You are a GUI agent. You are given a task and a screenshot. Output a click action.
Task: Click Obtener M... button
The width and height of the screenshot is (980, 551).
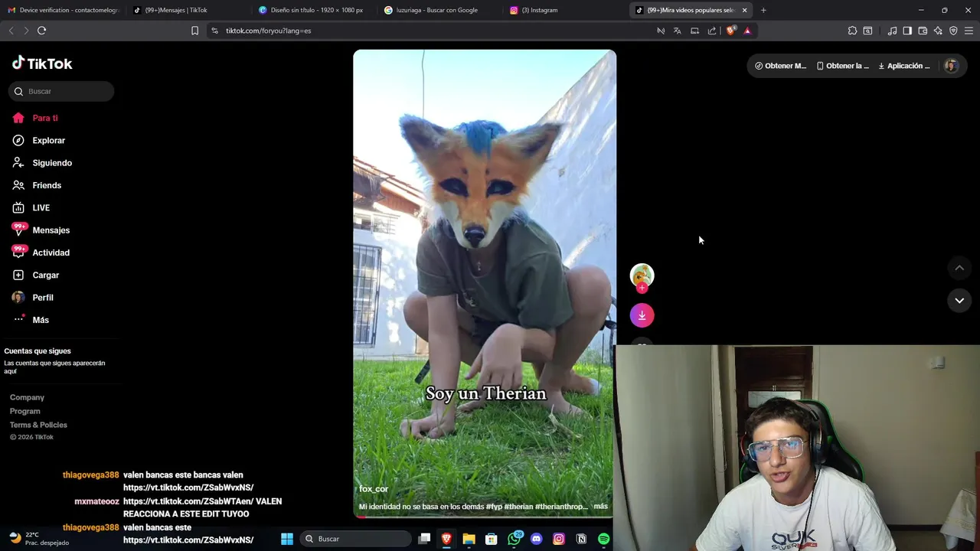(x=781, y=66)
